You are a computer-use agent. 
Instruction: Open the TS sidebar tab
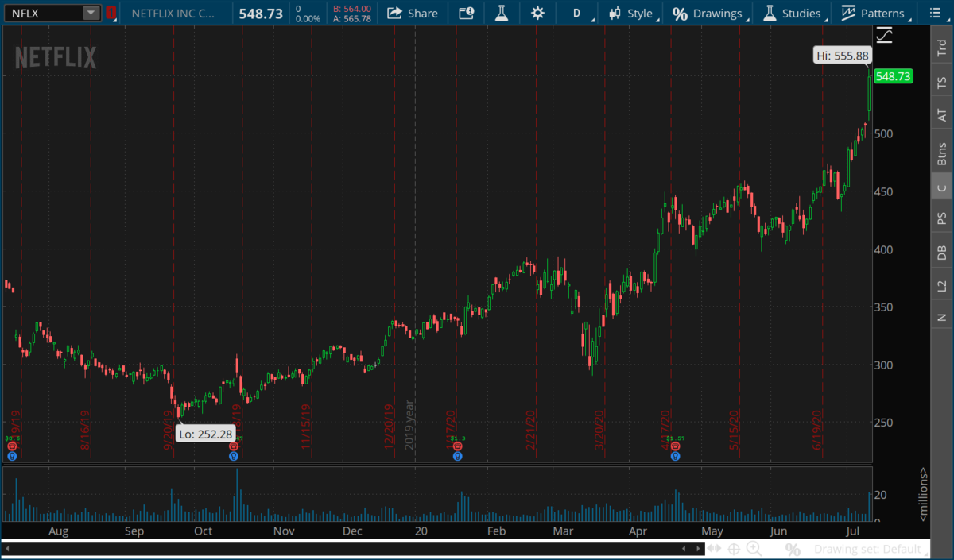coord(942,82)
